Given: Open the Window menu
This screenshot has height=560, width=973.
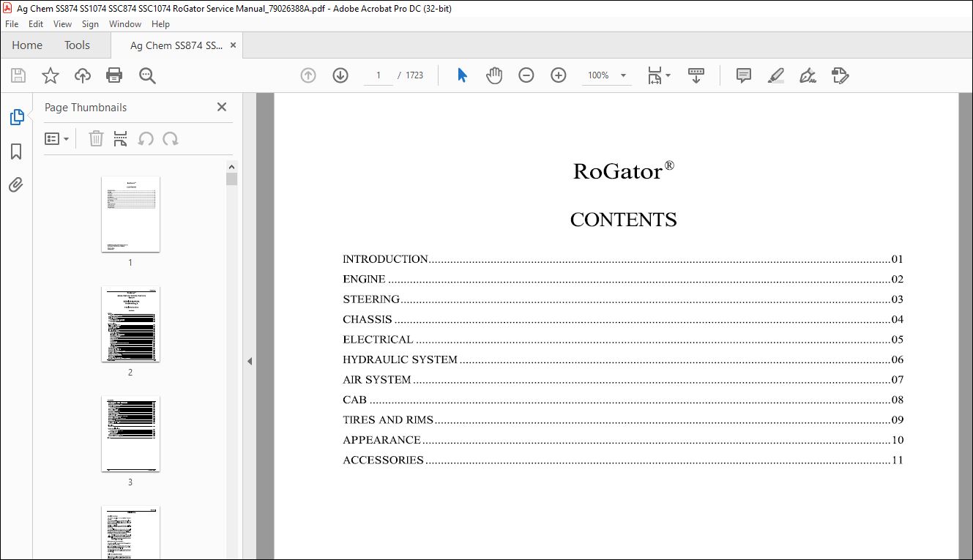Looking at the screenshot, I should pos(125,24).
